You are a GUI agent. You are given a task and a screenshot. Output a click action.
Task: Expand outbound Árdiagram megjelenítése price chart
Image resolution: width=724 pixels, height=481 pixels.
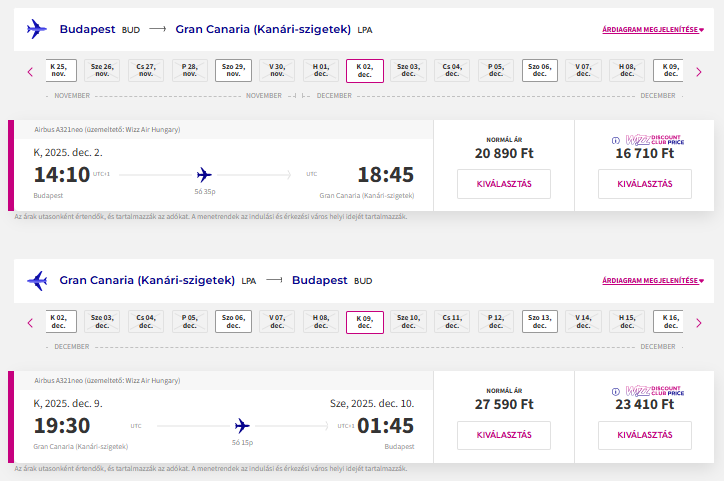(x=653, y=30)
